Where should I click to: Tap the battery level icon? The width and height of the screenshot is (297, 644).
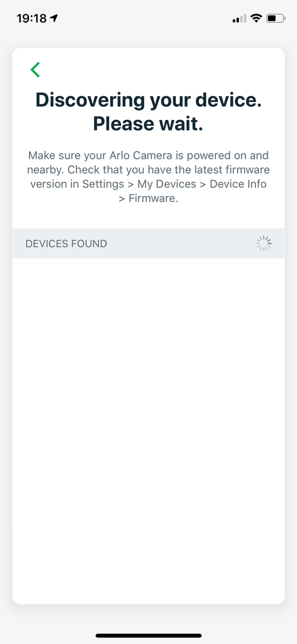(x=276, y=18)
